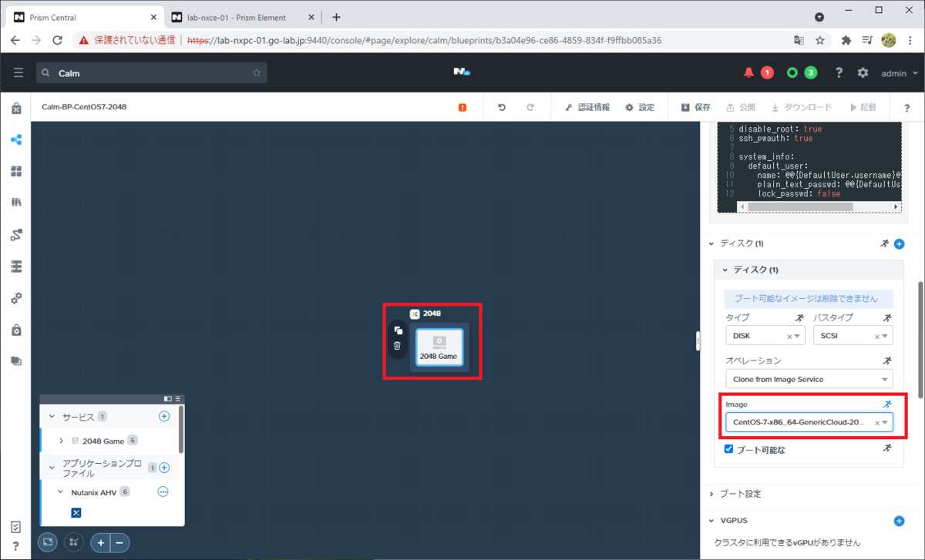Open blueprint 設定 settings
Image resolution: width=925 pixels, height=560 pixels.
coord(640,108)
